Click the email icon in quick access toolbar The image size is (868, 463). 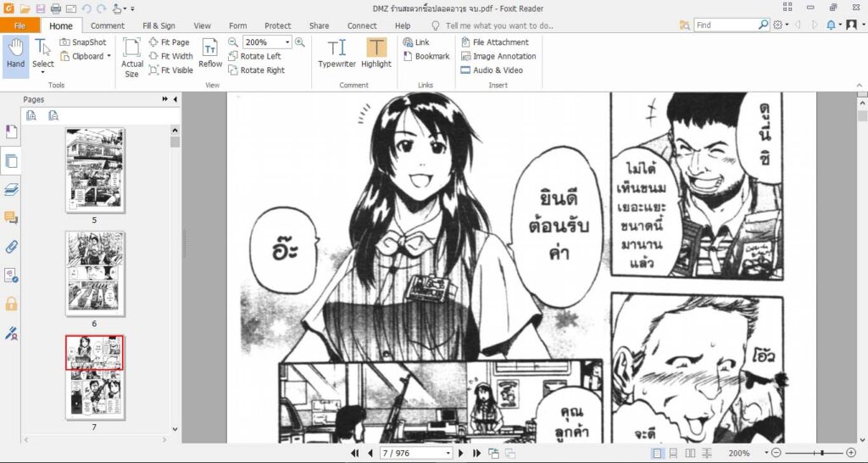click(71, 8)
